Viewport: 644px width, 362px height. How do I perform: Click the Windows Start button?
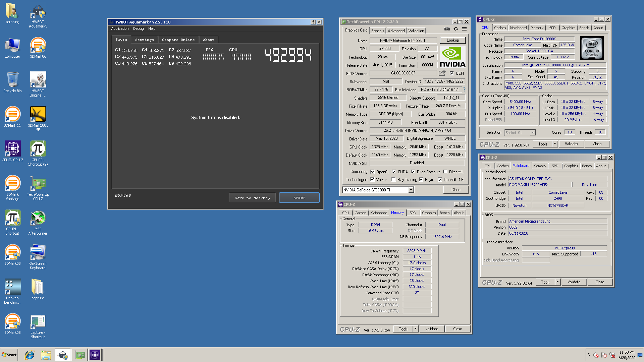9,355
